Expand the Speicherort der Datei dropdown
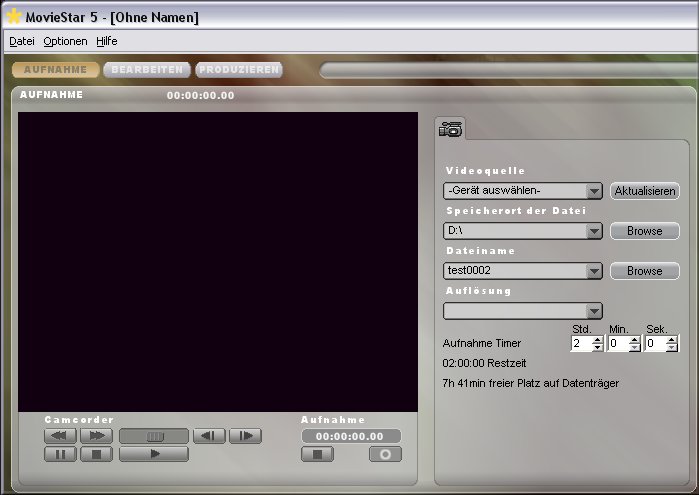699x495 pixels. coord(595,231)
